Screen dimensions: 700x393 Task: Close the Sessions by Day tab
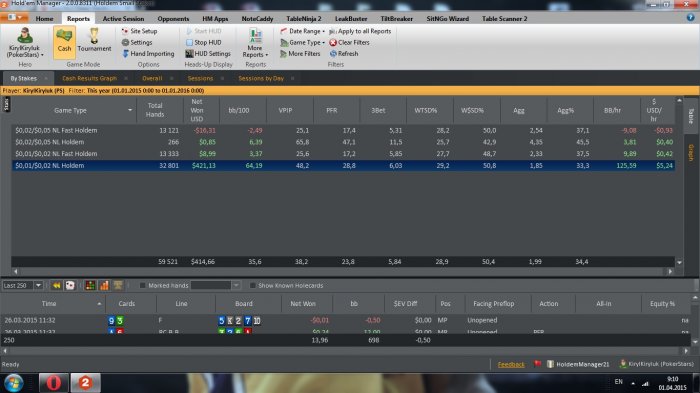pyautogui.click(x=292, y=78)
